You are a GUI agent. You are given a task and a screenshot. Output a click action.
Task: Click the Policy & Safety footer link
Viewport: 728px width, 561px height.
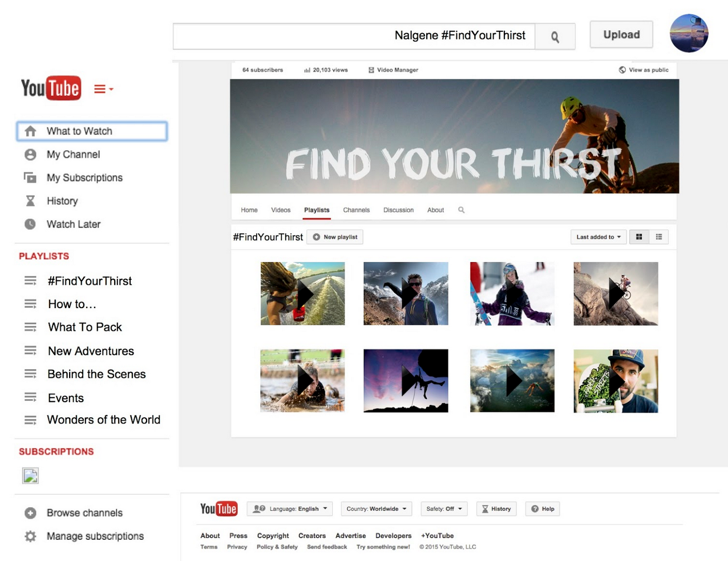[277, 547]
